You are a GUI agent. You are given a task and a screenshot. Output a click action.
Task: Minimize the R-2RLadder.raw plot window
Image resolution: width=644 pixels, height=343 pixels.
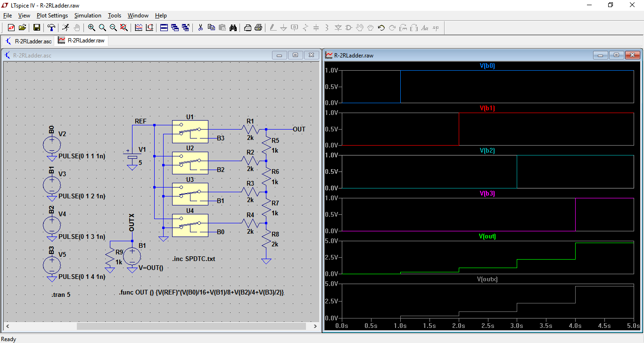pyautogui.click(x=601, y=55)
